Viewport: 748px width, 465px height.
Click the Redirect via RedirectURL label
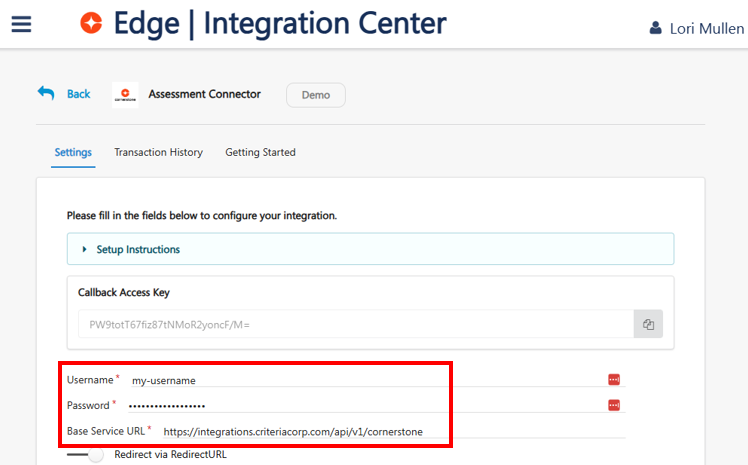(x=170, y=455)
